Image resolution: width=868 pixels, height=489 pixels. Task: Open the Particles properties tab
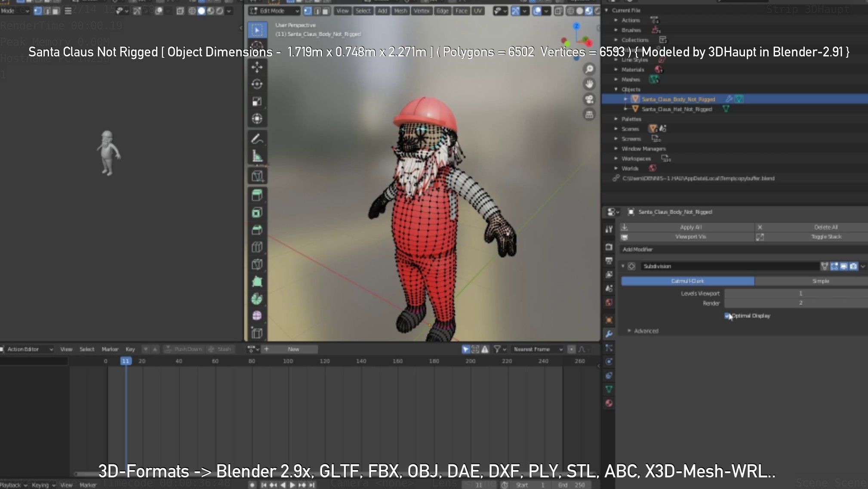609,348
